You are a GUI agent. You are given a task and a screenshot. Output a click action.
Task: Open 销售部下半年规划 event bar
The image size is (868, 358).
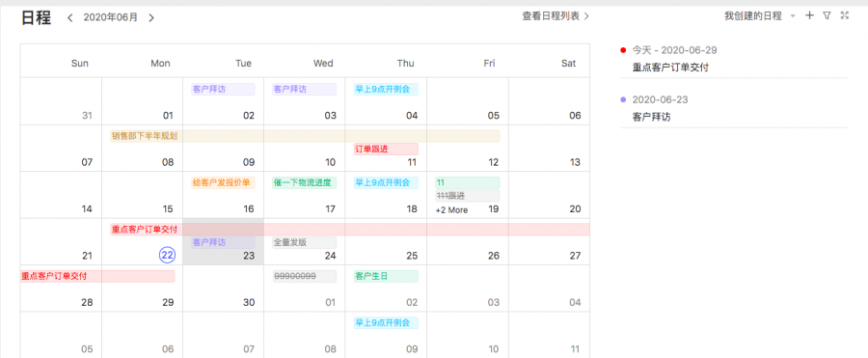(305, 136)
